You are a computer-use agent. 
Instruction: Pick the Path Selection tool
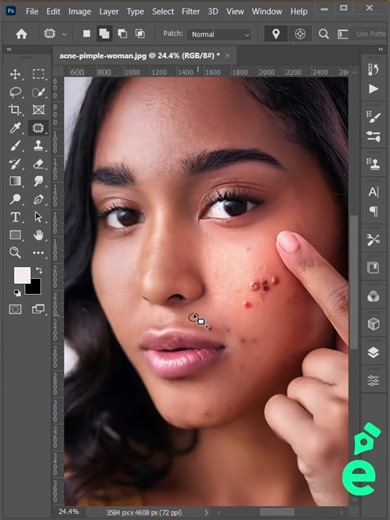click(x=38, y=217)
